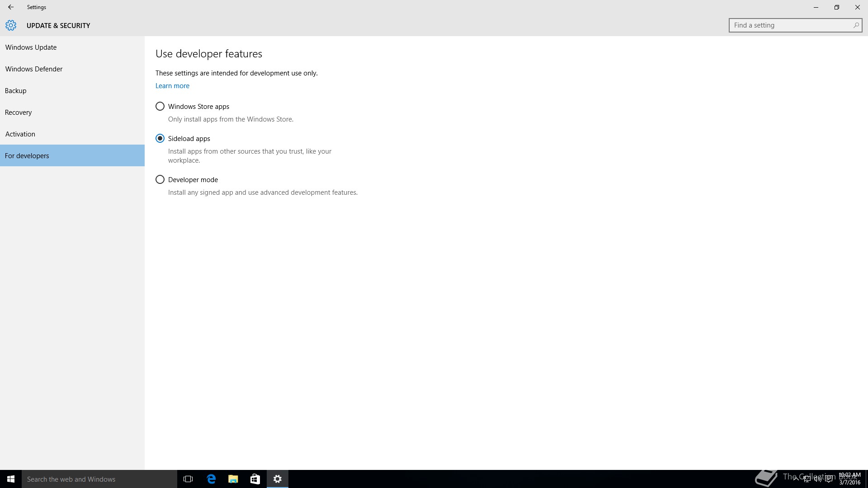Click the Settings gear in the taskbar
868x488 pixels.
pos(278,479)
